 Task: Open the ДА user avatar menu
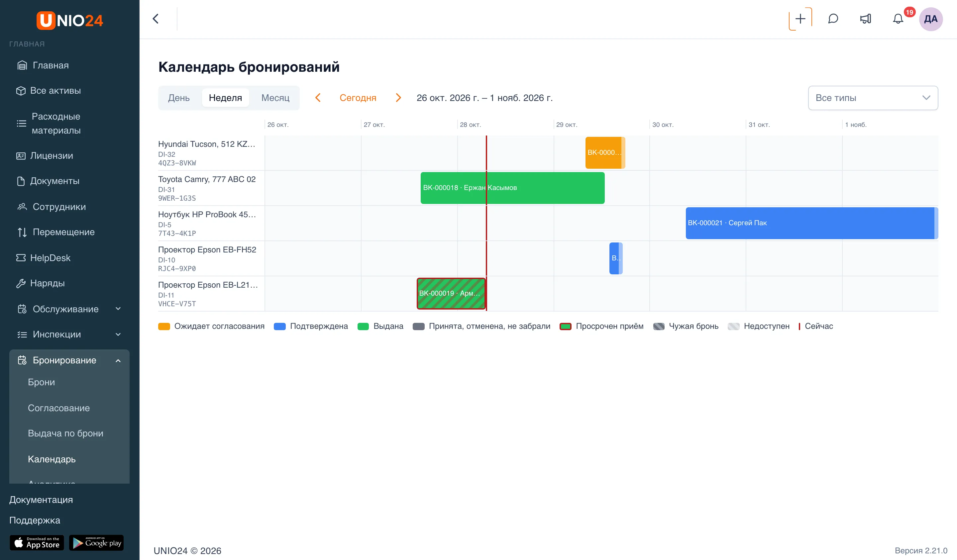coord(931,19)
